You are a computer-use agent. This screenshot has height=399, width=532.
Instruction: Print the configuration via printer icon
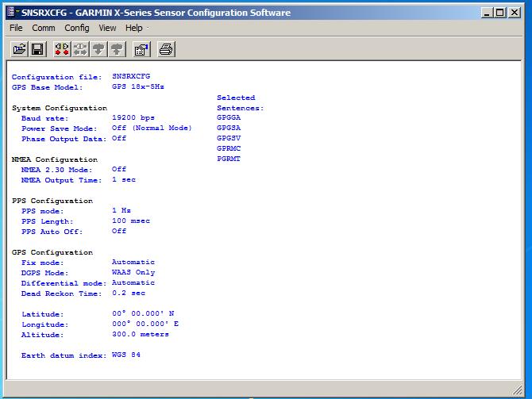166,49
